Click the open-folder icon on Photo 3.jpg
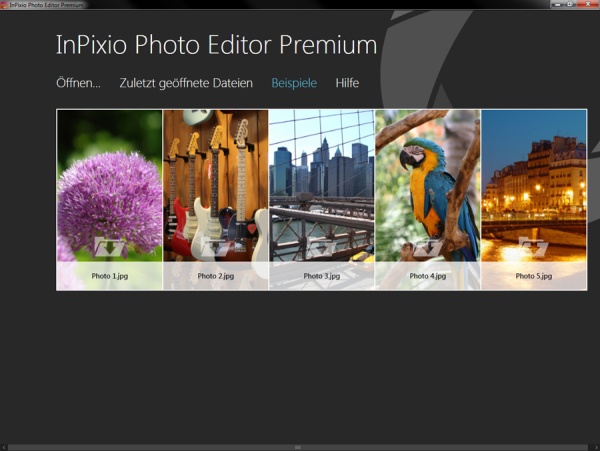Image resolution: width=600 pixels, height=451 pixels. 321,246
